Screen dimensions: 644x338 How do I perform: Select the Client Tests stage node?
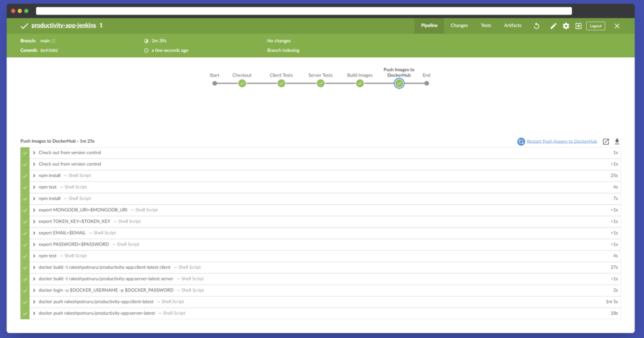[x=281, y=83]
